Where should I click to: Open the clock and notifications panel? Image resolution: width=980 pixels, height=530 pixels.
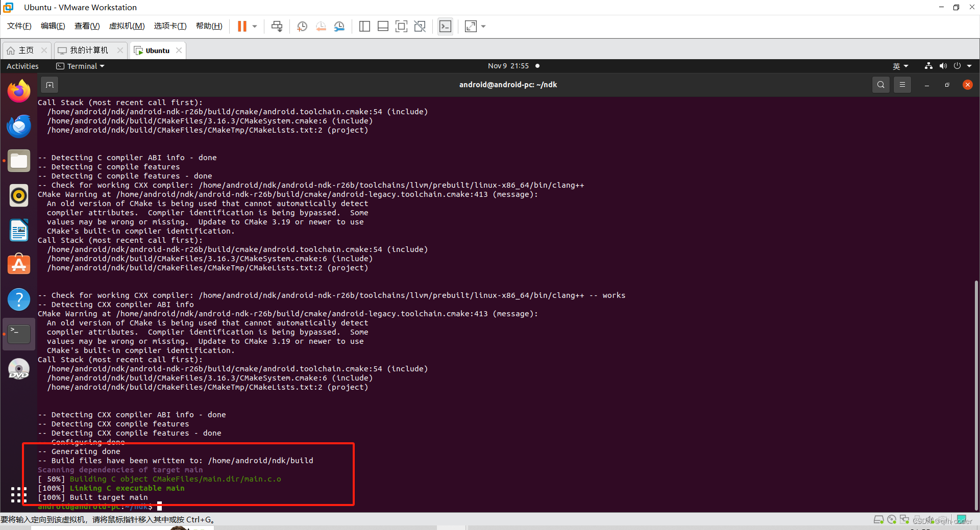pyautogui.click(x=513, y=66)
